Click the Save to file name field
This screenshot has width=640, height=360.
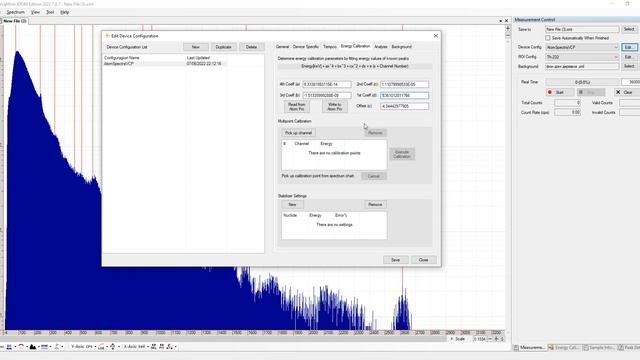pyautogui.click(x=582, y=29)
